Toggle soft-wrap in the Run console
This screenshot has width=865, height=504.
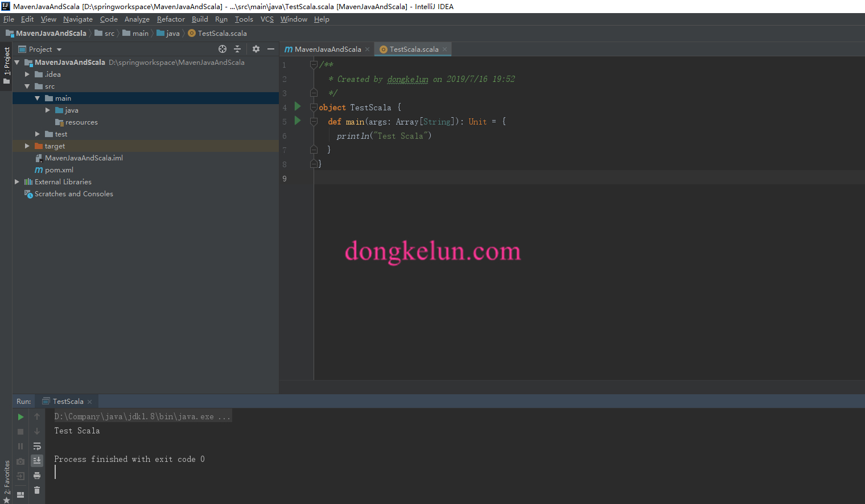(37, 447)
